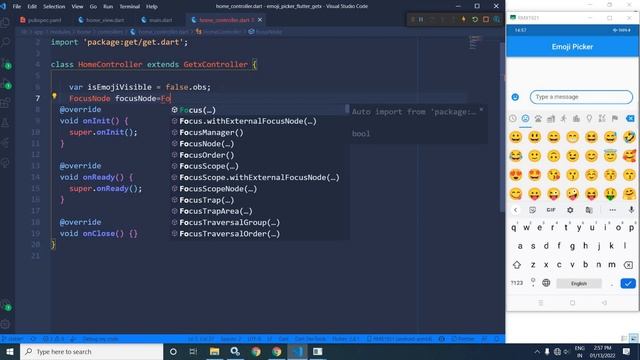Tap the globe language key
The image size is (640, 360).
[546, 283]
